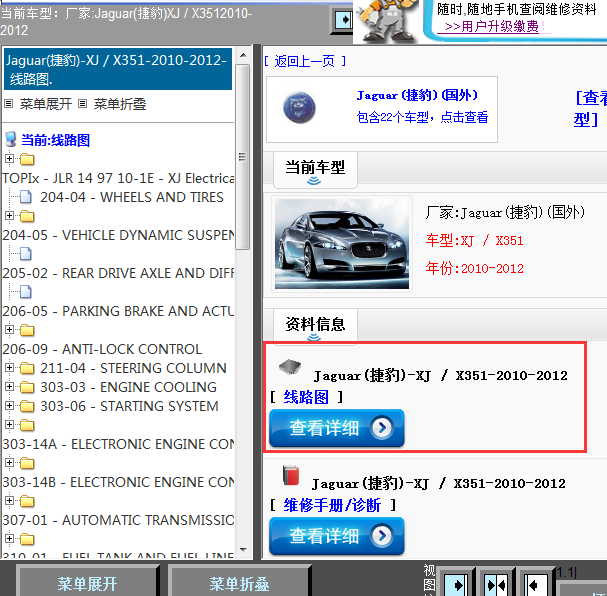Select 204-04 - WHEELS AND TIRES item
The height and width of the screenshot is (596, 607).
(132, 197)
